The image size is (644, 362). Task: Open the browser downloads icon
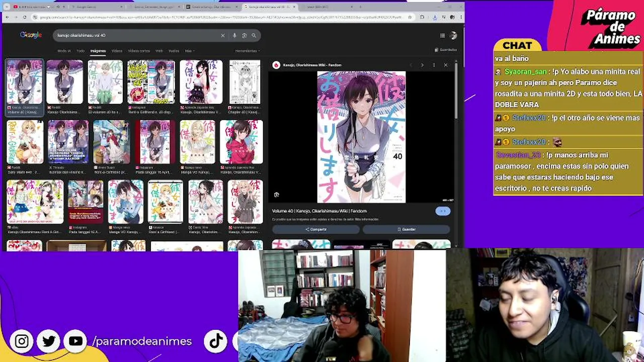435,17
